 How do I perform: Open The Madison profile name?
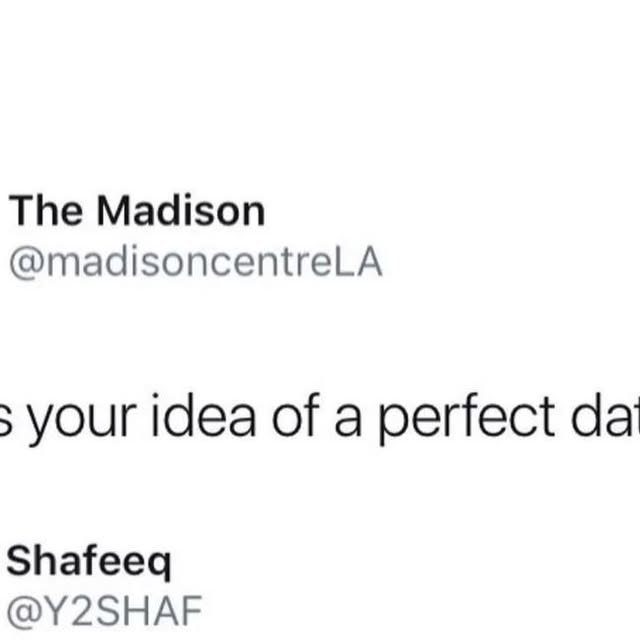[137, 211]
